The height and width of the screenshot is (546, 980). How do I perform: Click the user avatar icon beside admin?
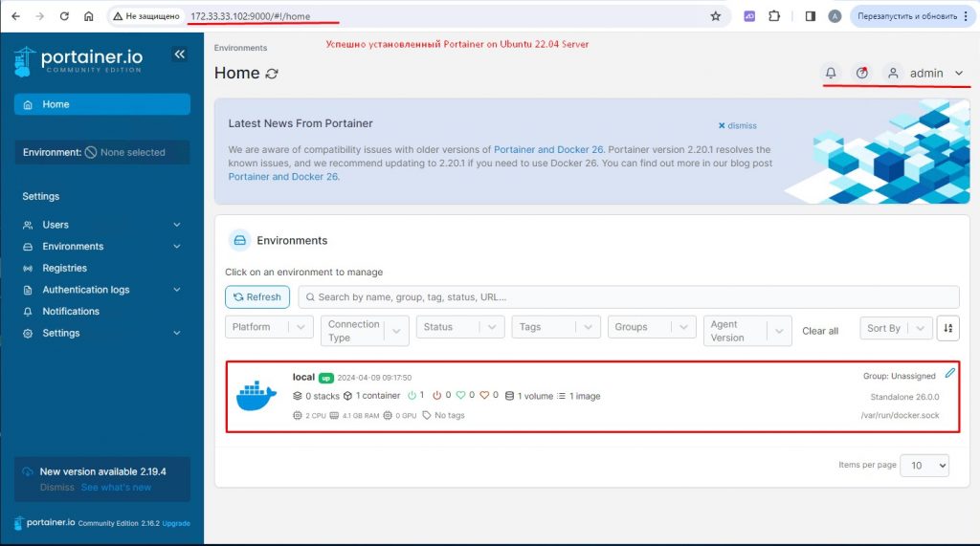[893, 73]
